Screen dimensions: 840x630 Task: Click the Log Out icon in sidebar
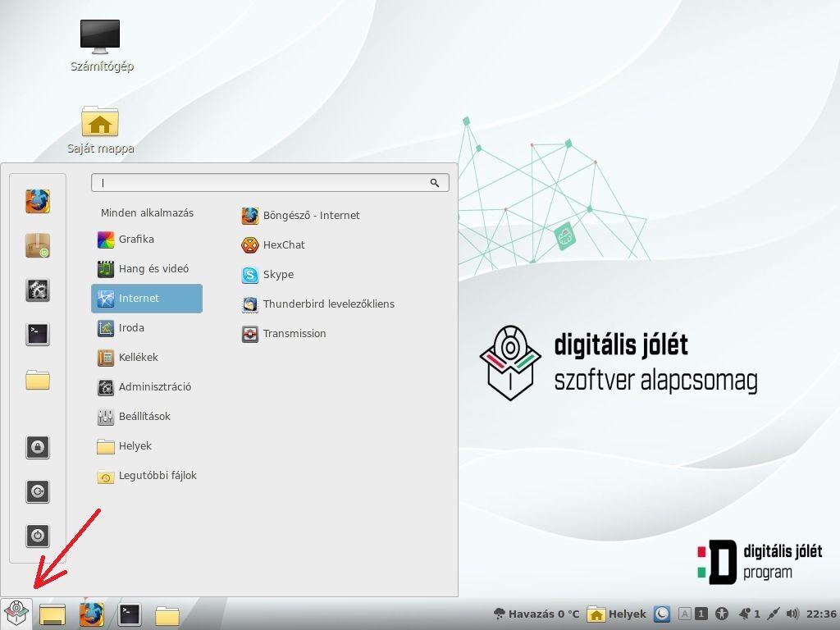coord(38,491)
